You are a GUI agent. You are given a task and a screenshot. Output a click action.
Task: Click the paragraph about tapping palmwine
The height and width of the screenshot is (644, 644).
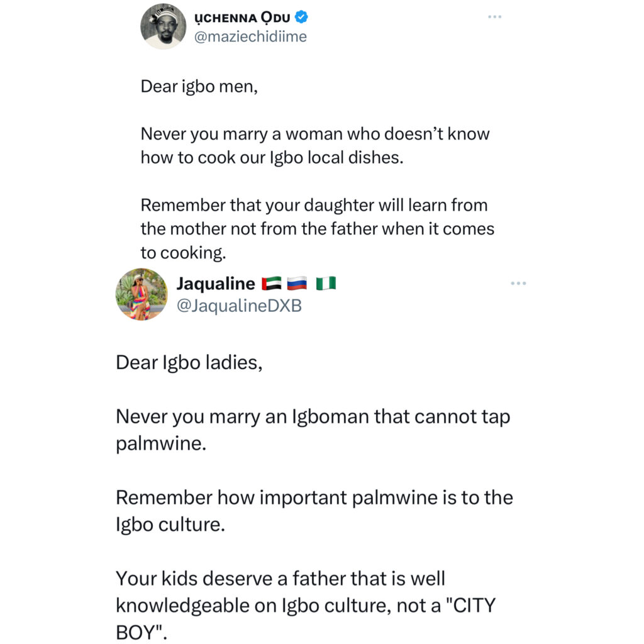point(313,430)
